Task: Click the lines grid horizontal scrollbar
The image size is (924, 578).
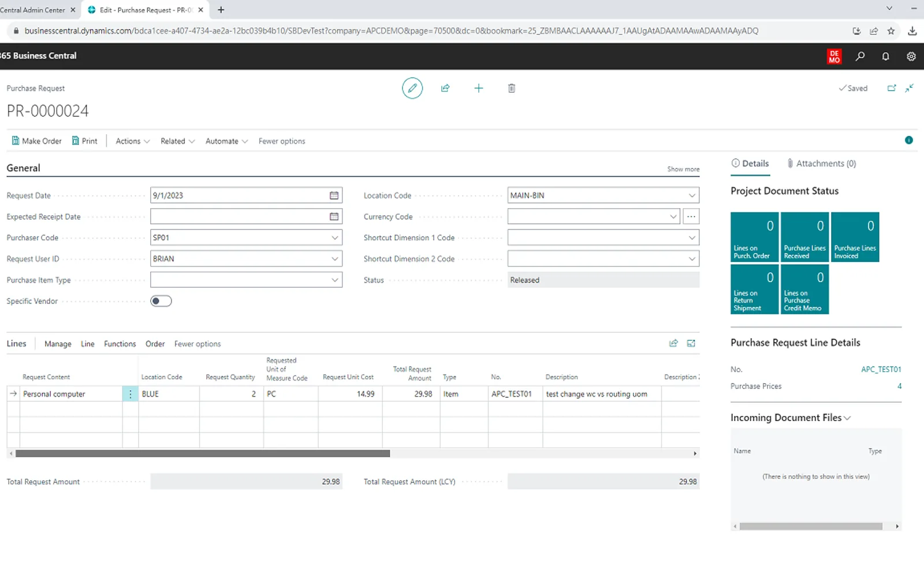Action: [203, 454]
